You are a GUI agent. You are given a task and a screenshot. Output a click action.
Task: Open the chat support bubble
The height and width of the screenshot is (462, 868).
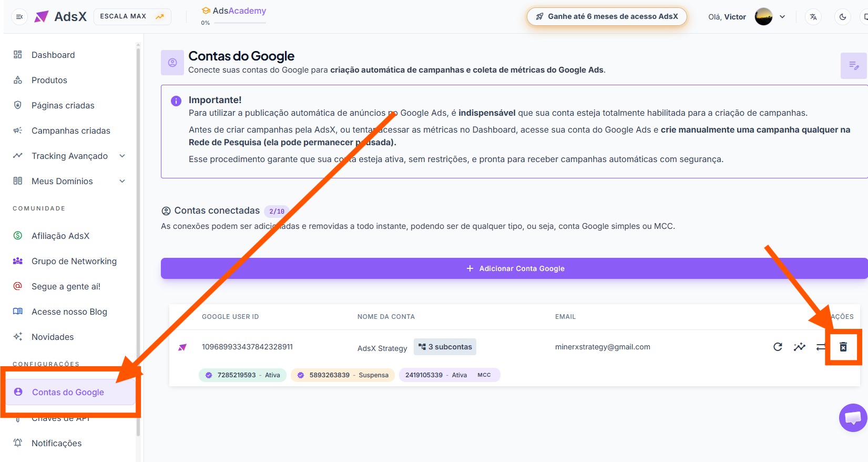[853, 418]
